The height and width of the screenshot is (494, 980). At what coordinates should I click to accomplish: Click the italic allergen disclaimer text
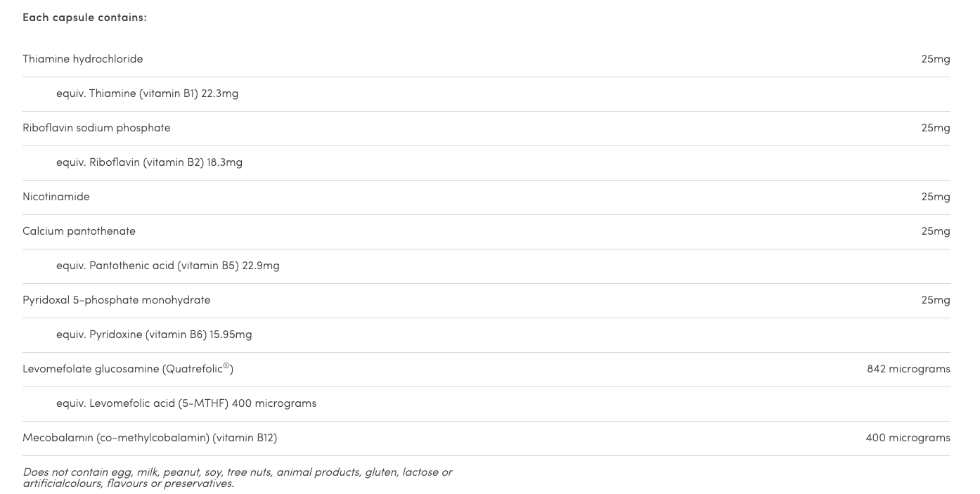(237, 478)
